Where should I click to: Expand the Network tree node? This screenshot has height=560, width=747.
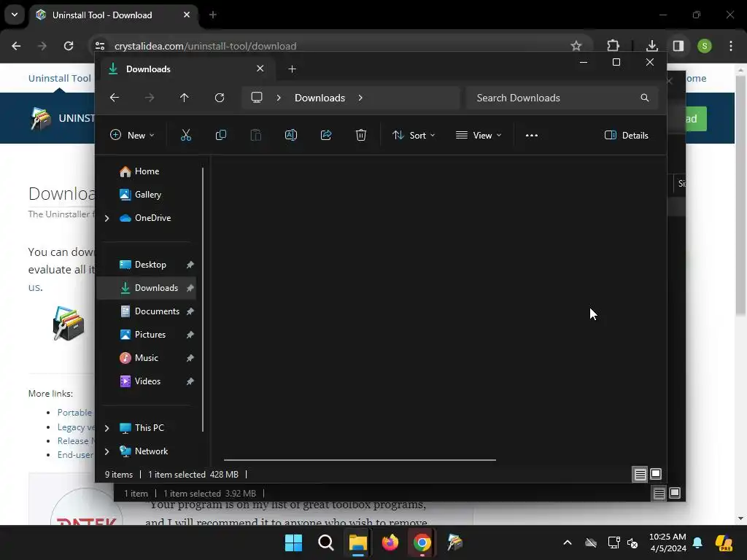coord(107,451)
